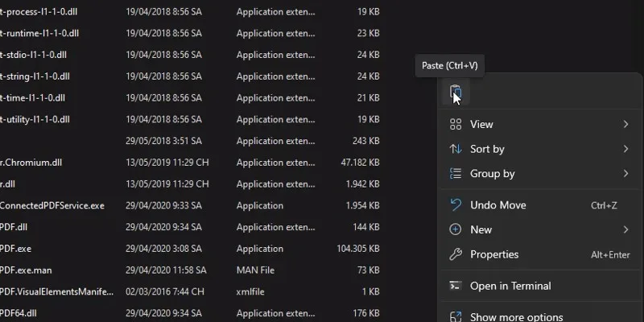This screenshot has width=644, height=322.
Task: Click the Undo Move arrow icon
Action: [455, 205]
